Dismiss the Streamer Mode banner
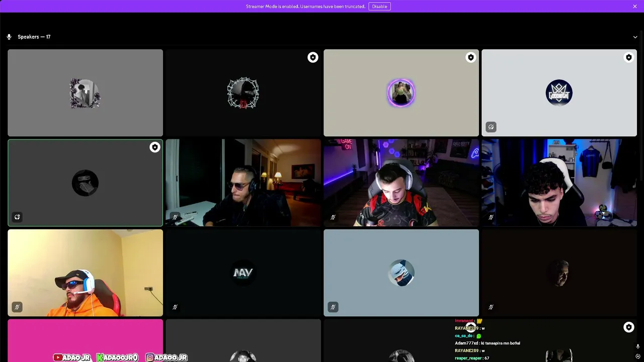 tap(635, 6)
